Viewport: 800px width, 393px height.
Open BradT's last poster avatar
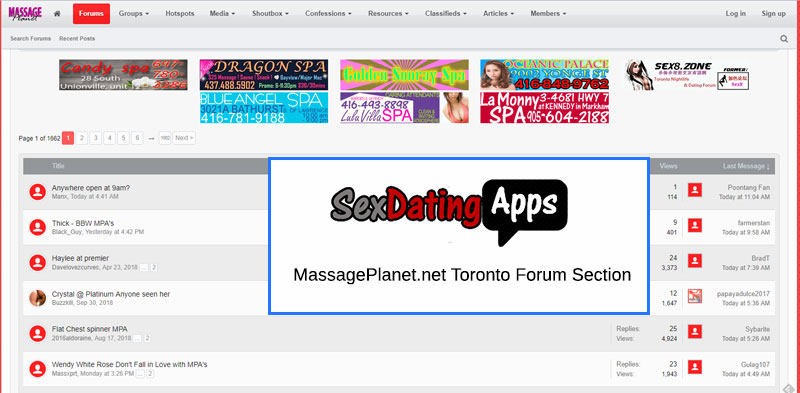pos(695,261)
